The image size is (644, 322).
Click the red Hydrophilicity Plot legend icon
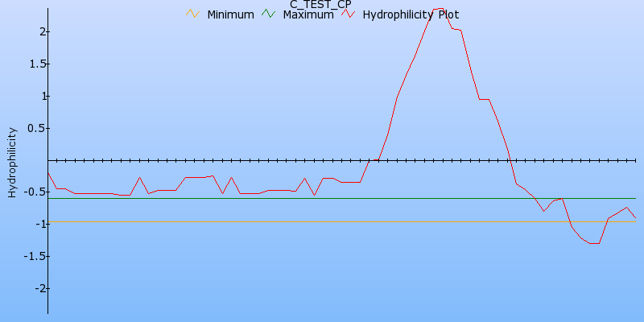348,14
